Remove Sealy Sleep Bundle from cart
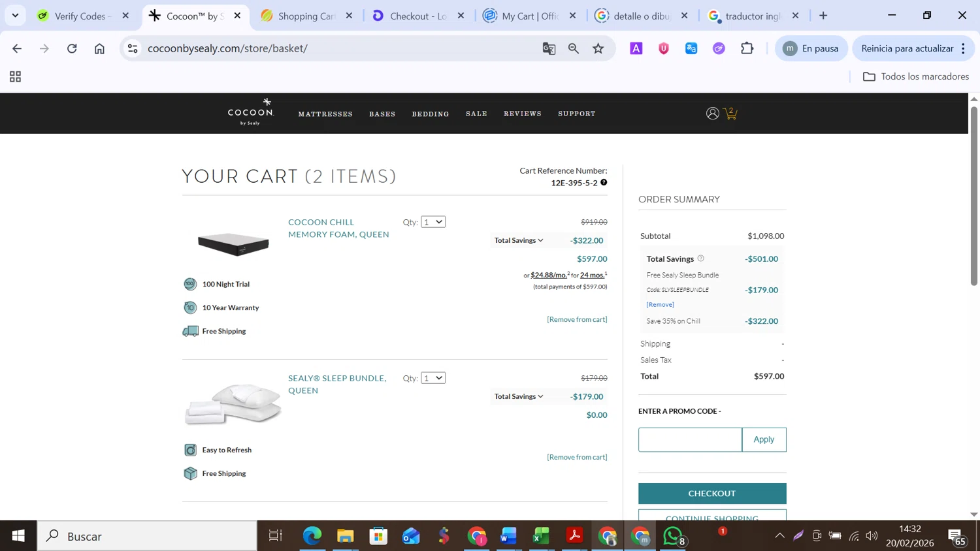The height and width of the screenshot is (551, 980). click(577, 457)
